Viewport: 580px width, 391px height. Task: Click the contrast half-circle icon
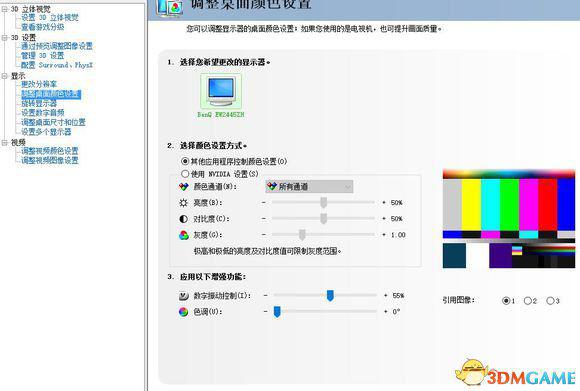183,219
